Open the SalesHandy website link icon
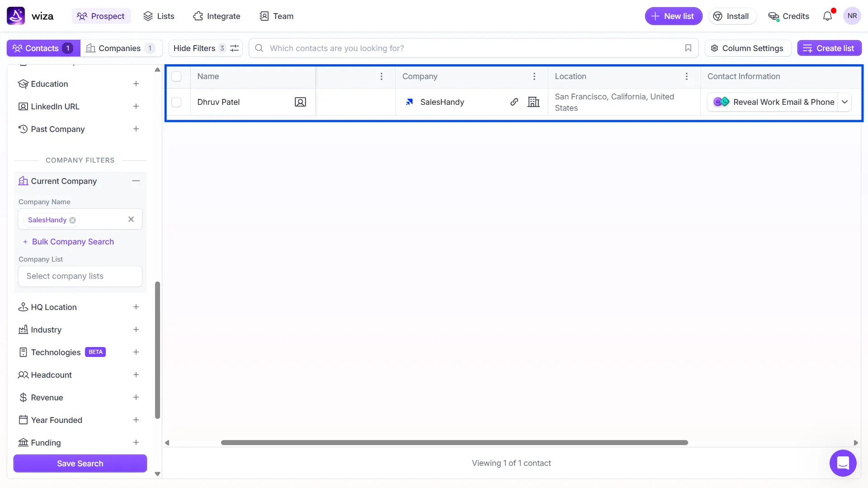Image resolution: width=868 pixels, height=488 pixels. tap(514, 102)
